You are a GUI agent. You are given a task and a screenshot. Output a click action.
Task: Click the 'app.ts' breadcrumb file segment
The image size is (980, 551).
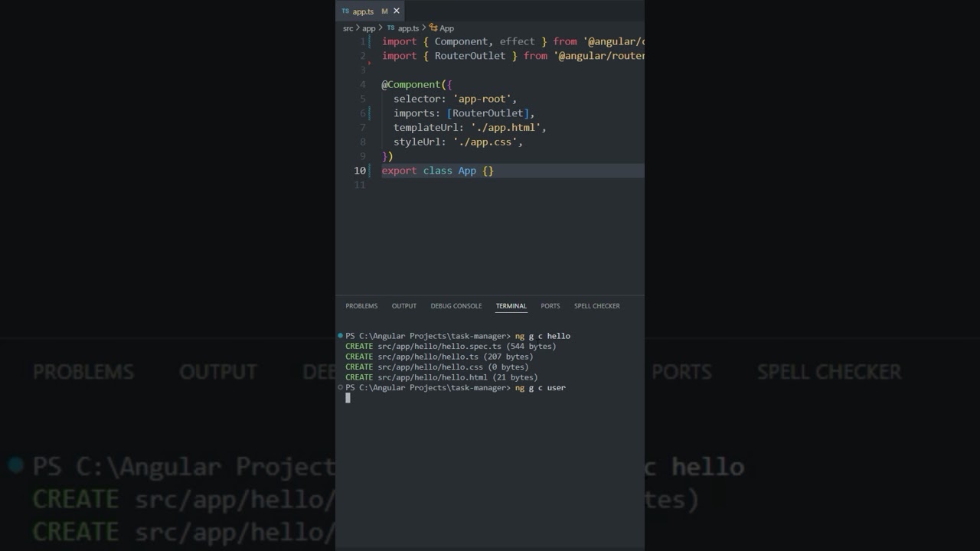408,28
